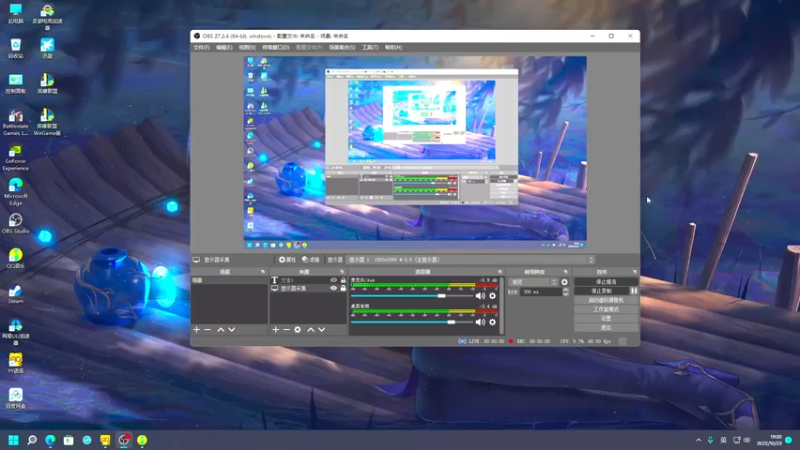Toggle lock on Display Capture source
The width and height of the screenshot is (800, 450).
point(343,288)
